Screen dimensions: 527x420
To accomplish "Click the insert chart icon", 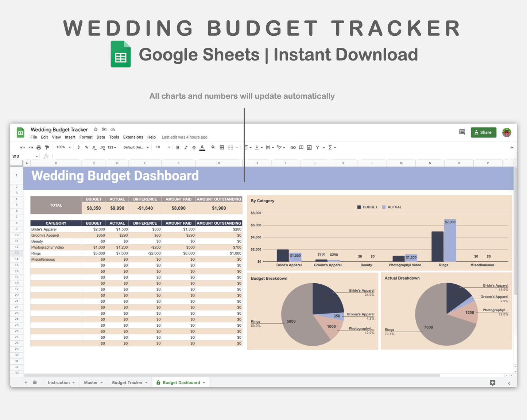I will tap(309, 147).
